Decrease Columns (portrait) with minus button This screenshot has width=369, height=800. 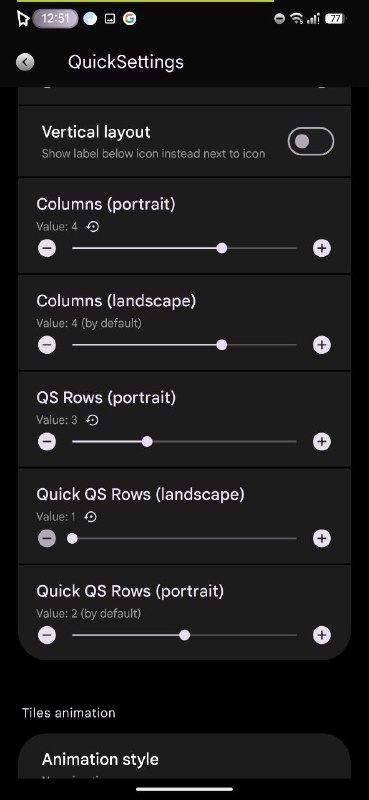(47, 248)
